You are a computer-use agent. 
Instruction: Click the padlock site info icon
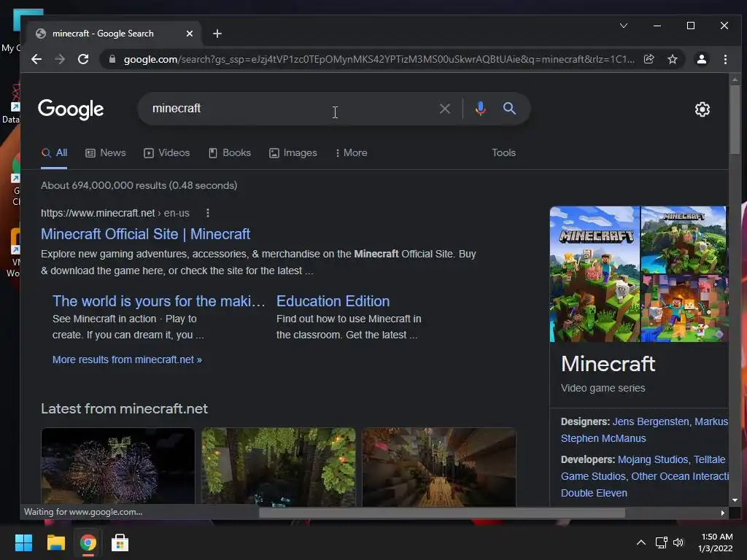tap(112, 59)
